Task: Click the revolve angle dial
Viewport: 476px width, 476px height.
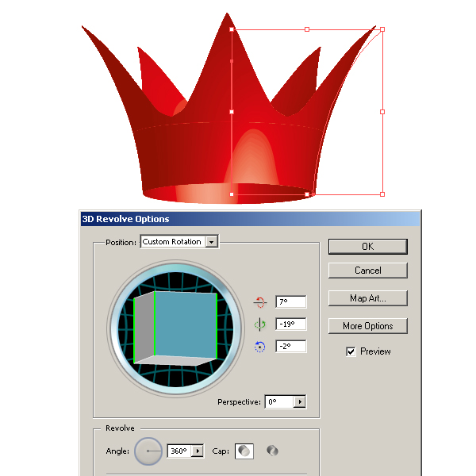Action: [148, 451]
